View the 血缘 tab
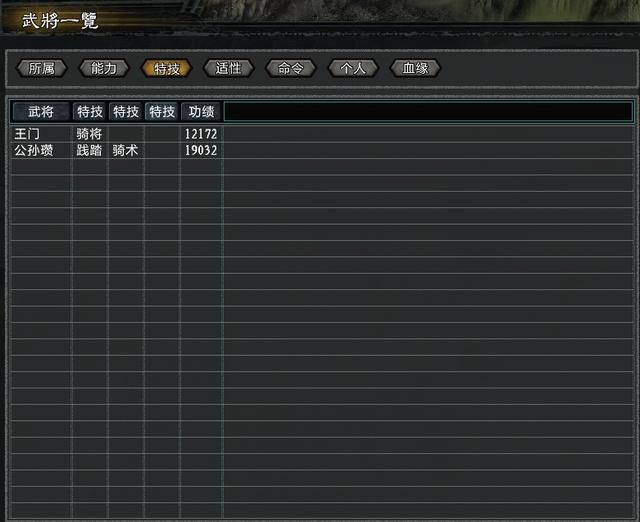The height and width of the screenshot is (522, 640). (415, 68)
